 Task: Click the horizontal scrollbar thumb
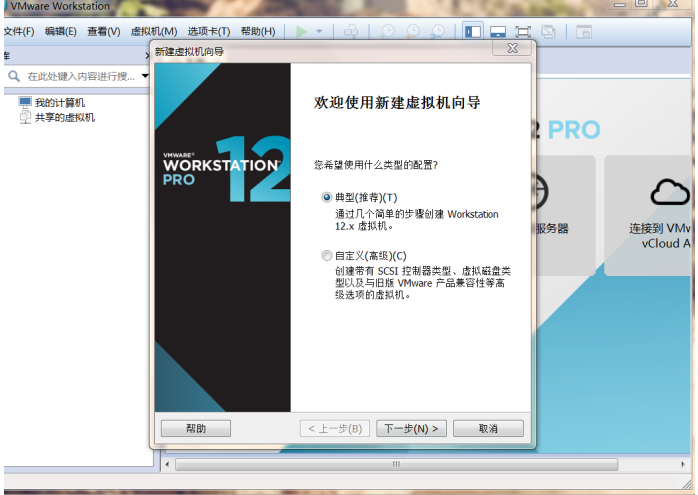click(396, 464)
